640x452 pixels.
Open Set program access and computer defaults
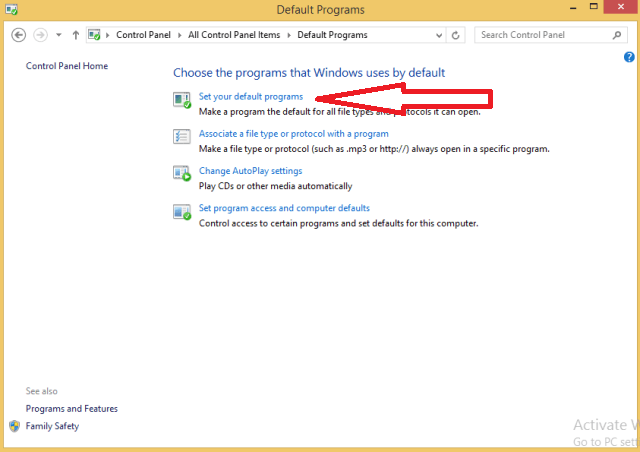[284, 208]
